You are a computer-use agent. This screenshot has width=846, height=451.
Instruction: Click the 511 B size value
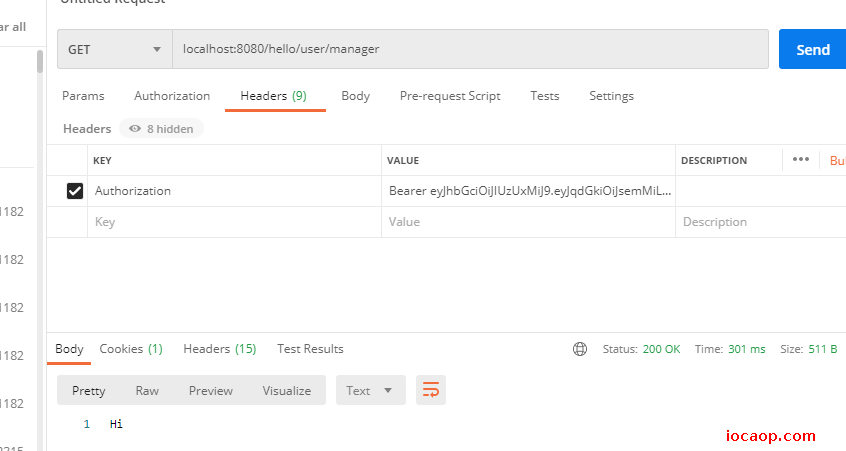[x=823, y=349]
